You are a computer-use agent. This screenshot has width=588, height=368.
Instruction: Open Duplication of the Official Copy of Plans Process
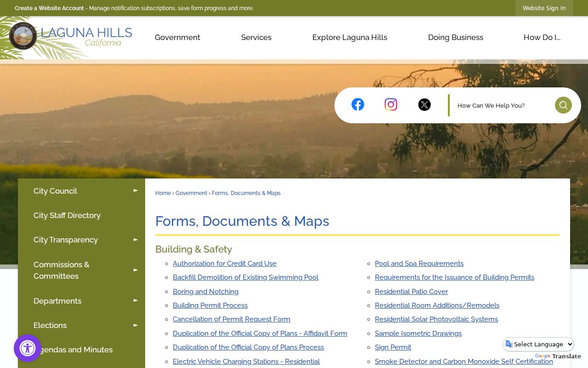[x=248, y=347]
